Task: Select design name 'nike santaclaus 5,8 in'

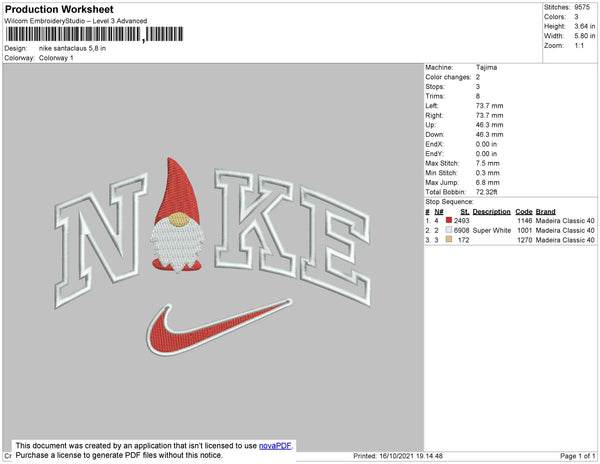Action: pos(72,48)
